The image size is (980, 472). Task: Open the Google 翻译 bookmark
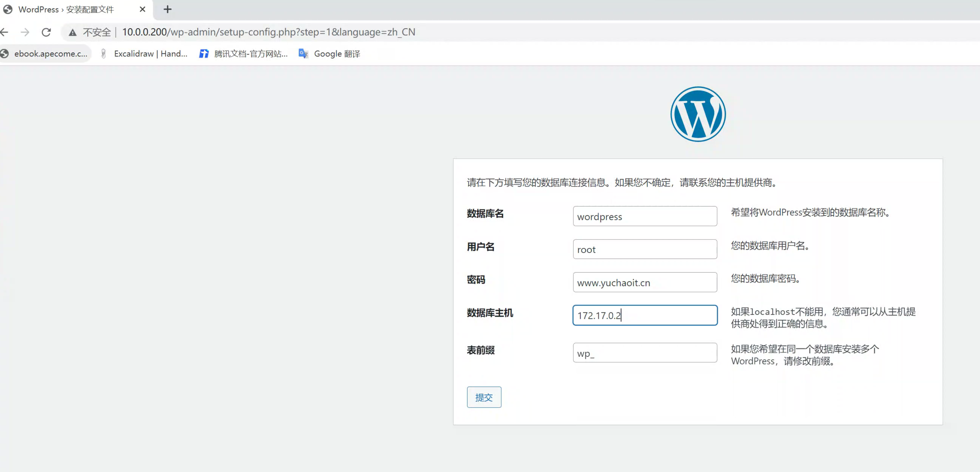330,54
